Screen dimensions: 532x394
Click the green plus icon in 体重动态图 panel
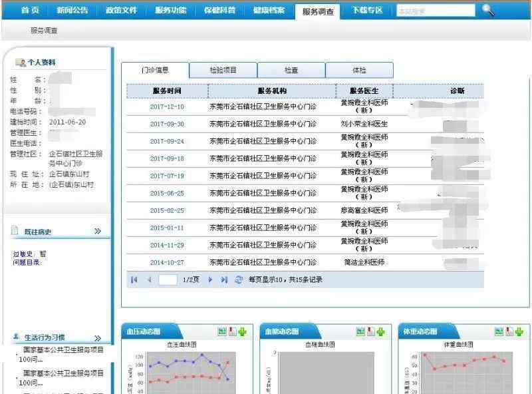[x=519, y=331]
